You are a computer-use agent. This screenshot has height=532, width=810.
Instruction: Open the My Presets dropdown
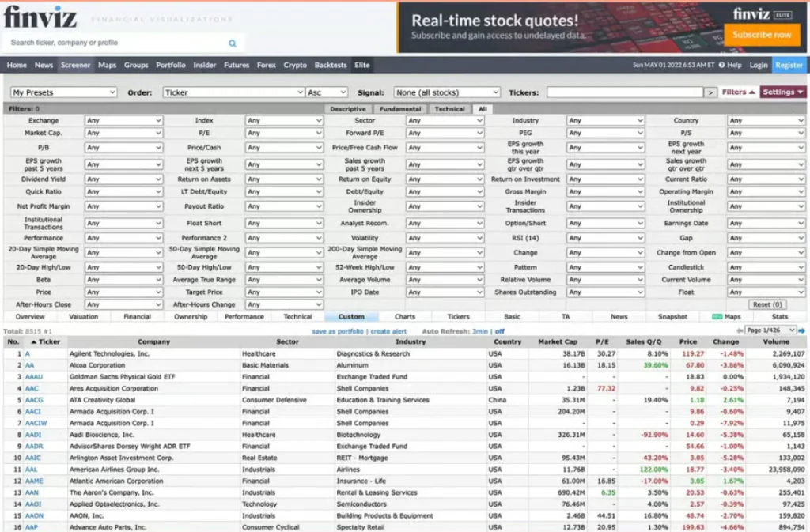click(x=63, y=92)
